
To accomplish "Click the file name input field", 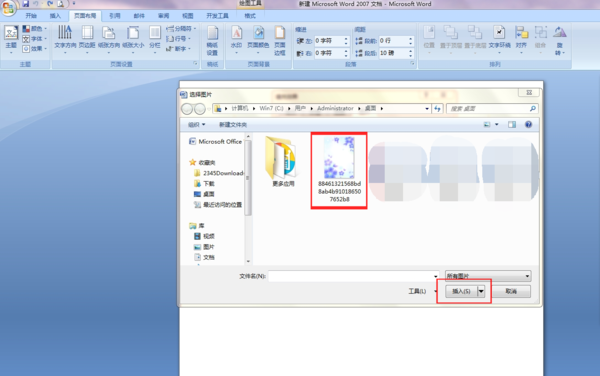I will tap(352, 276).
